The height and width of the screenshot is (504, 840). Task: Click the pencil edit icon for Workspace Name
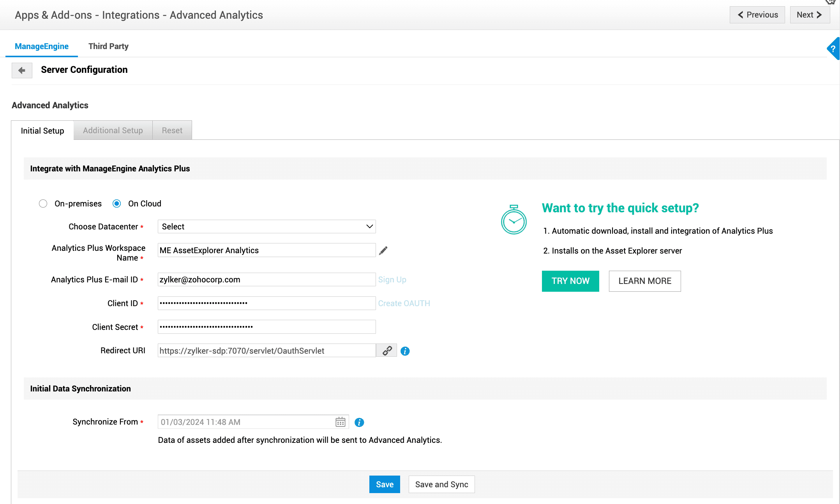383,250
